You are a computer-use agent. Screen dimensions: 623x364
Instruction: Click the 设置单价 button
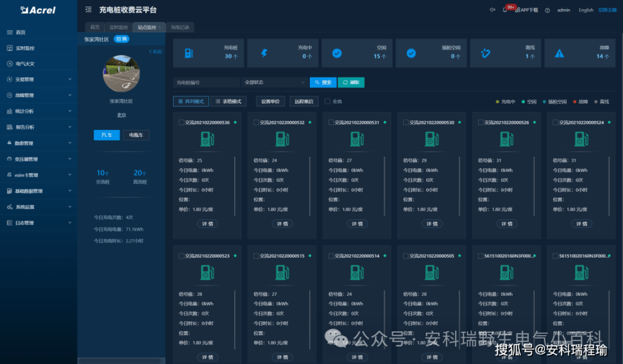click(x=270, y=102)
